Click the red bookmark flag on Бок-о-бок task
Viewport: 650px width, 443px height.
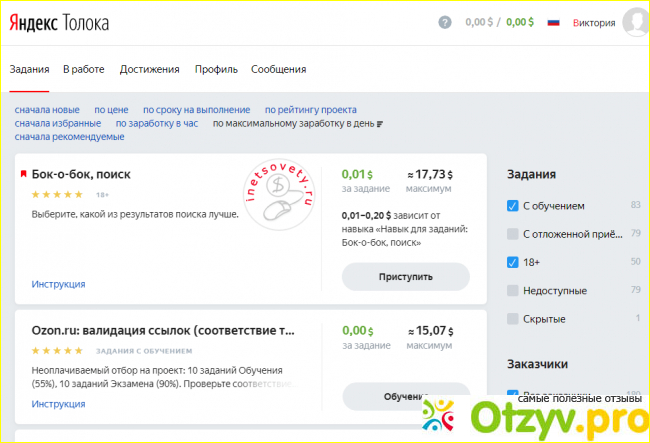coord(23,174)
